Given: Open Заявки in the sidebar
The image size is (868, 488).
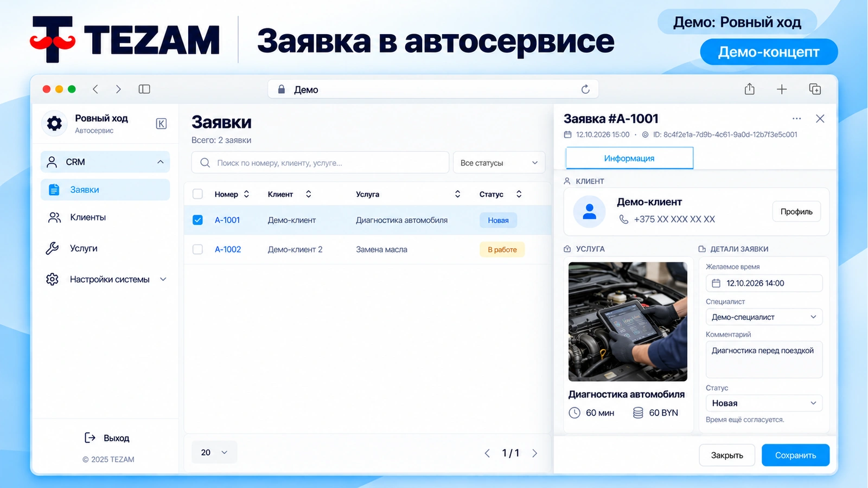Looking at the screenshot, I should pos(105,190).
